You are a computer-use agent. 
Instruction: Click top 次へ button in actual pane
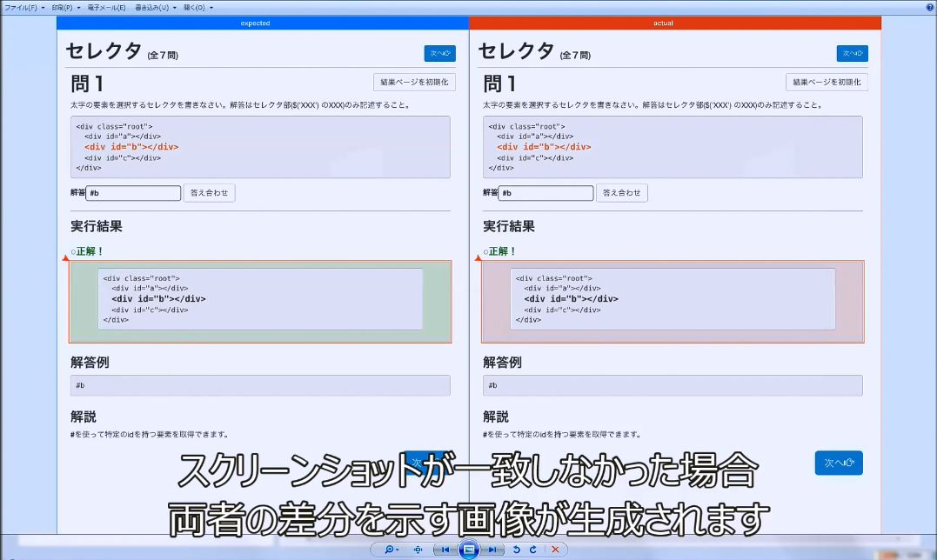tap(852, 53)
